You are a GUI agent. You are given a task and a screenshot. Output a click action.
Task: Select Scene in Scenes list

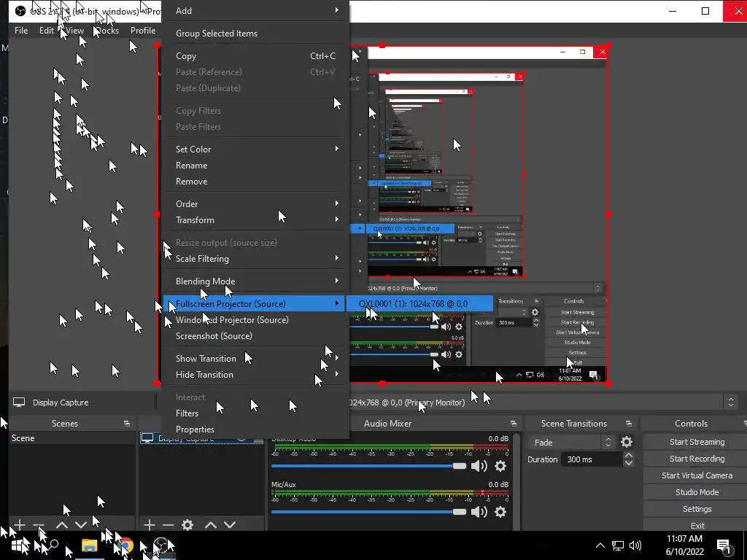coord(71,438)
